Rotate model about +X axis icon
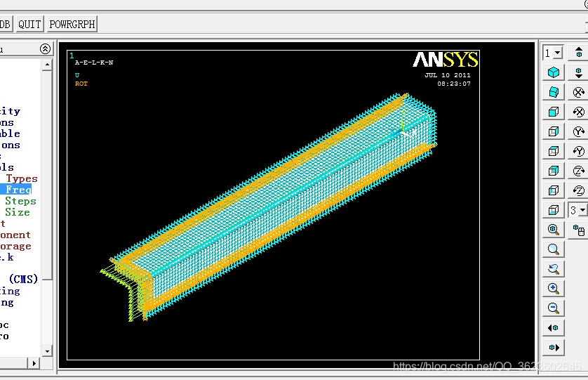This screenshot has height=380, width=588. pyautogui.click(x=579, y=92)
